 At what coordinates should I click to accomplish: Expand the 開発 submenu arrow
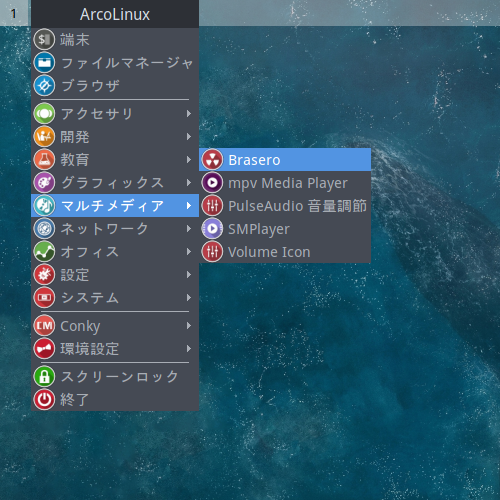point(189,137)
